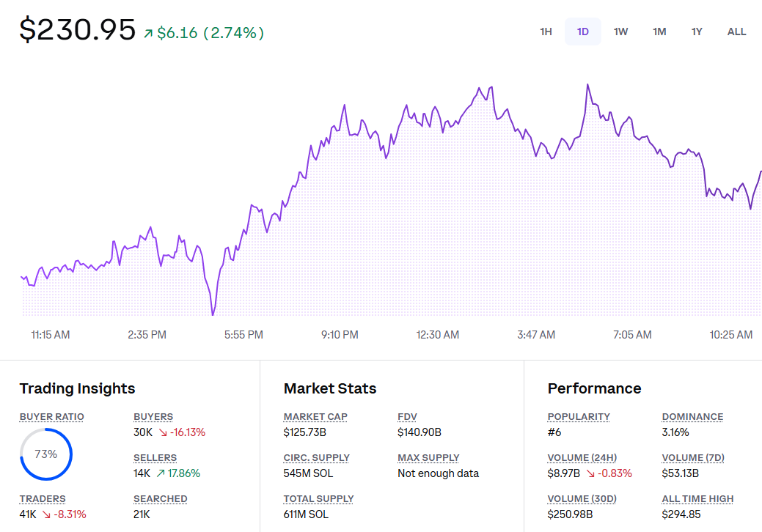
Task: Click the 73% buyer ratio ring
Action: 46,454
